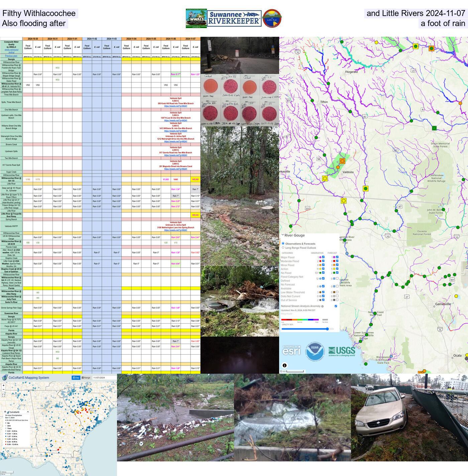Click the black info icon on river map
The width and height of the screenshot is (468, 476).
coord(284,365)
